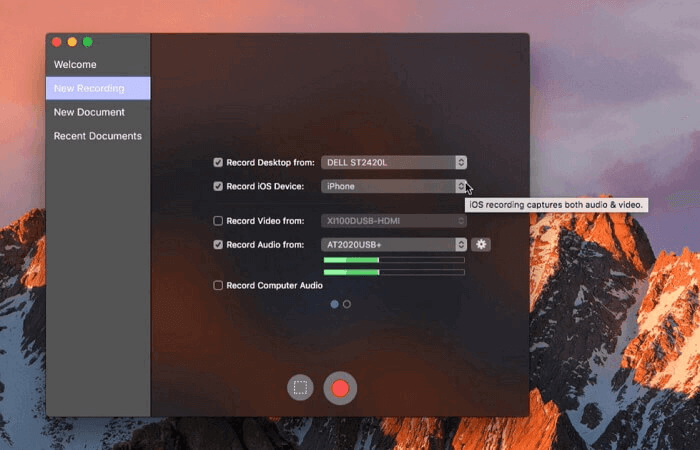
Task: Uncheck the Record iOS Device option
Action: pos(218,186)
